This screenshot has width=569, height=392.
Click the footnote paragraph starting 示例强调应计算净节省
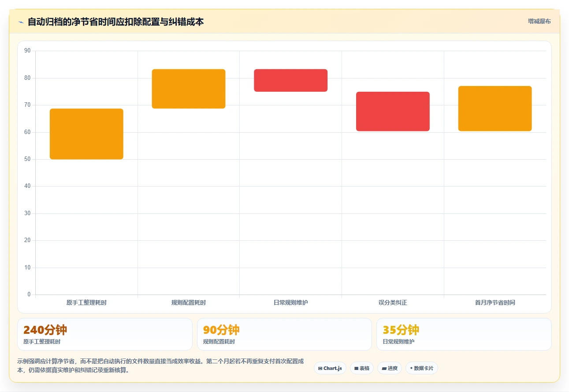(x=160, y=366)
